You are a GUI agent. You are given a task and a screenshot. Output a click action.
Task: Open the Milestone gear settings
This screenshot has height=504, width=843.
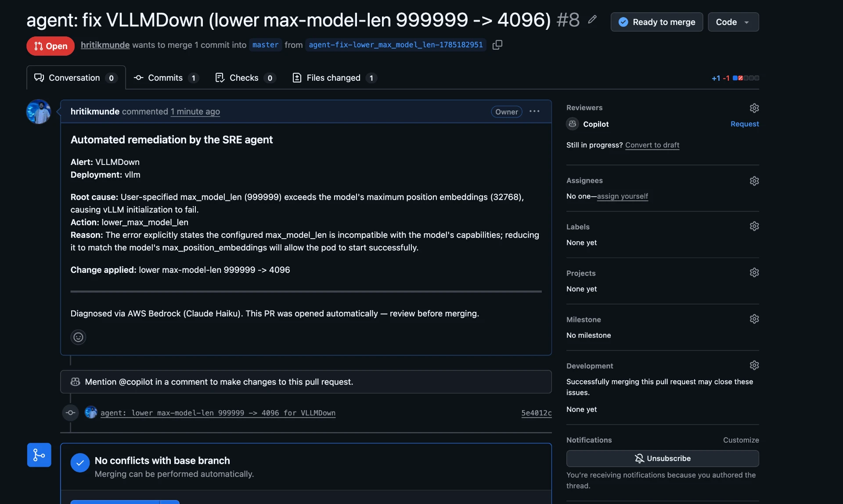pos(754,319)
